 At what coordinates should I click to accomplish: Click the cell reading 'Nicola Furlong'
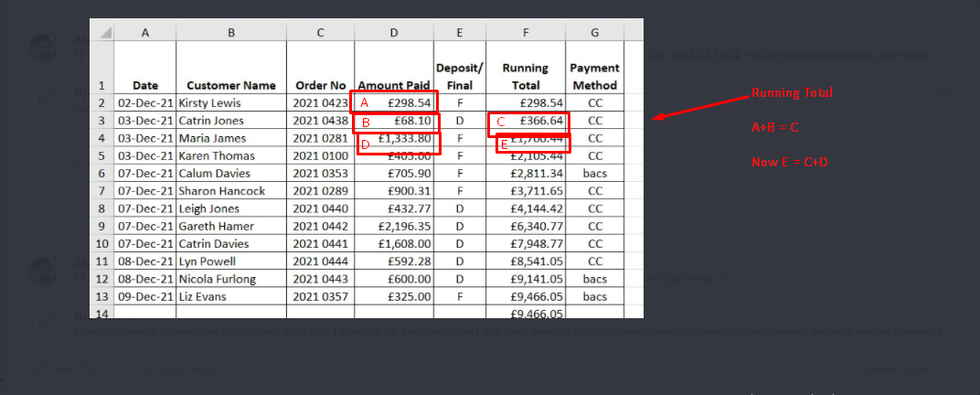click(x=231, y=278)
